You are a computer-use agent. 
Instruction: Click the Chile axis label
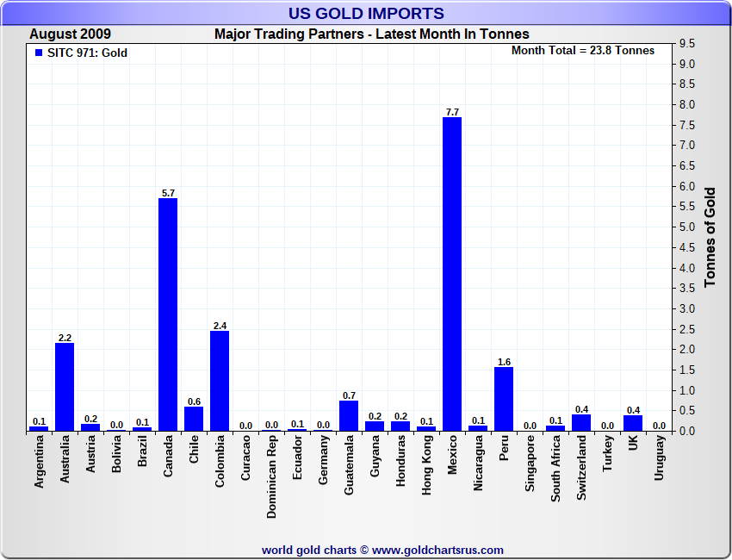pos(195,449)
